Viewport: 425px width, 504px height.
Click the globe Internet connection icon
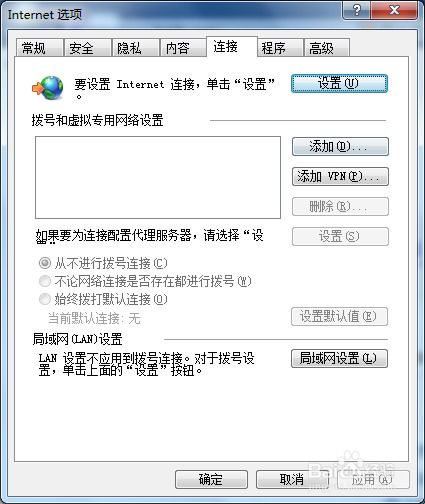[x=48, y=88]
